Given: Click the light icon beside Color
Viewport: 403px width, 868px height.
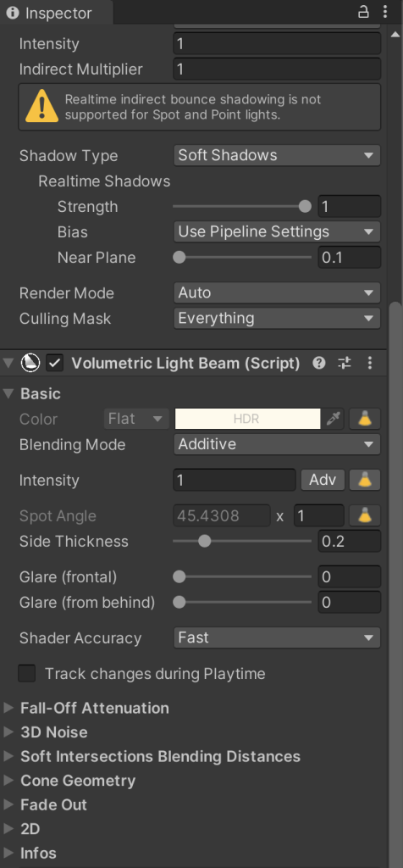Looking at the screenshot, I should pos(364,419).
